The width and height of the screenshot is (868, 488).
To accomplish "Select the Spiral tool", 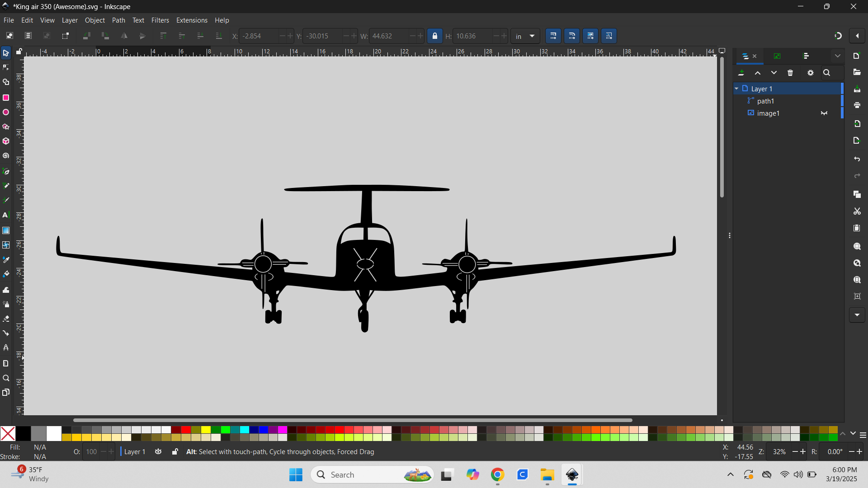I will (x=6, y=156).
